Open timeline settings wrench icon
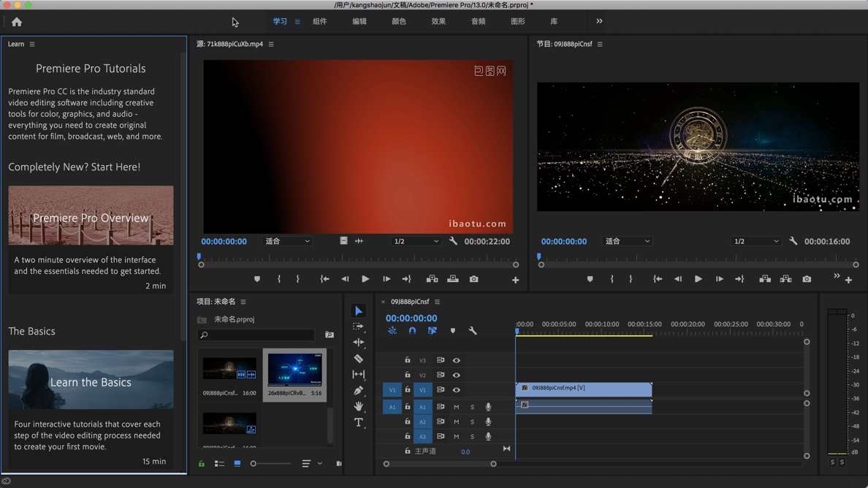Viewport: 868px width, 488px height. (x=473, y=330)
